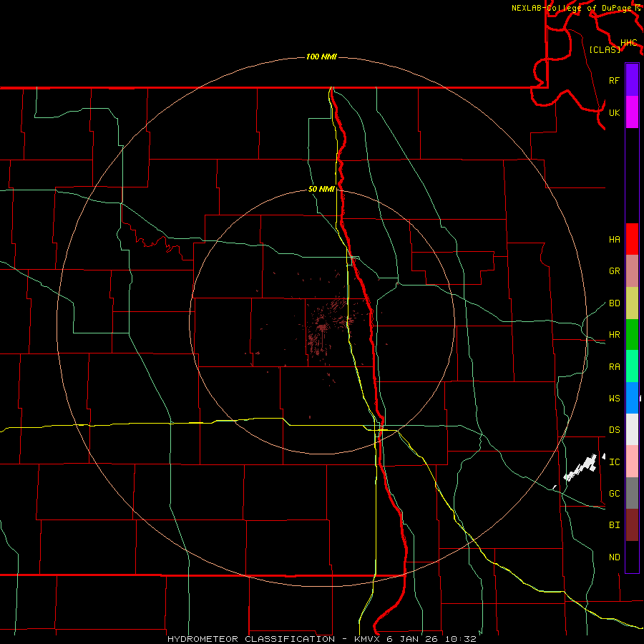
Task: Click the DS white legend swatch
Action: (632, 429)
